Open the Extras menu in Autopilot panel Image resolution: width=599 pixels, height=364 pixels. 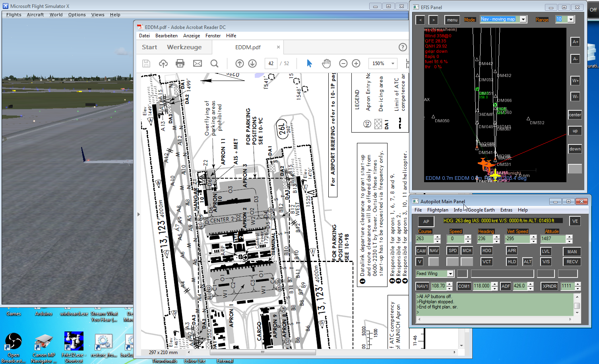506,210
